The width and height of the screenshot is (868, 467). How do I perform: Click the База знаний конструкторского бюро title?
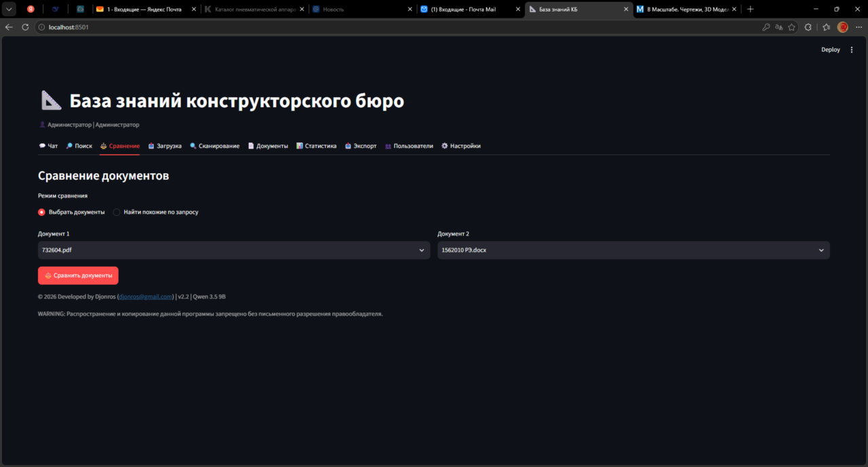(237, 101)
